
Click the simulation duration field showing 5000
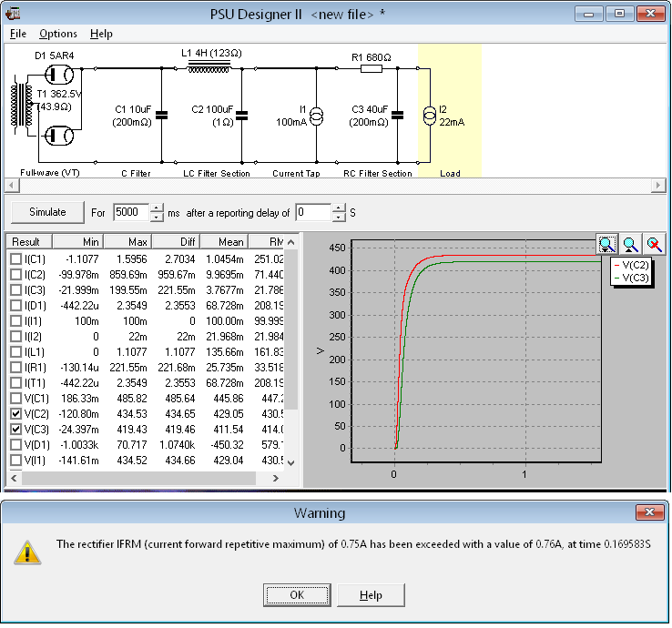tap(131, 212)
